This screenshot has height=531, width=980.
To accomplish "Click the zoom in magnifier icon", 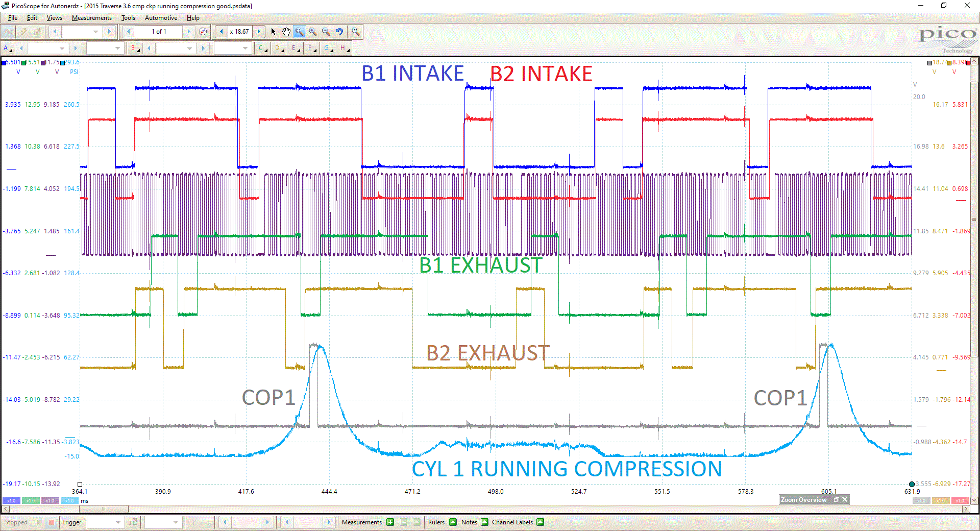I will click(x=312, y=32).
